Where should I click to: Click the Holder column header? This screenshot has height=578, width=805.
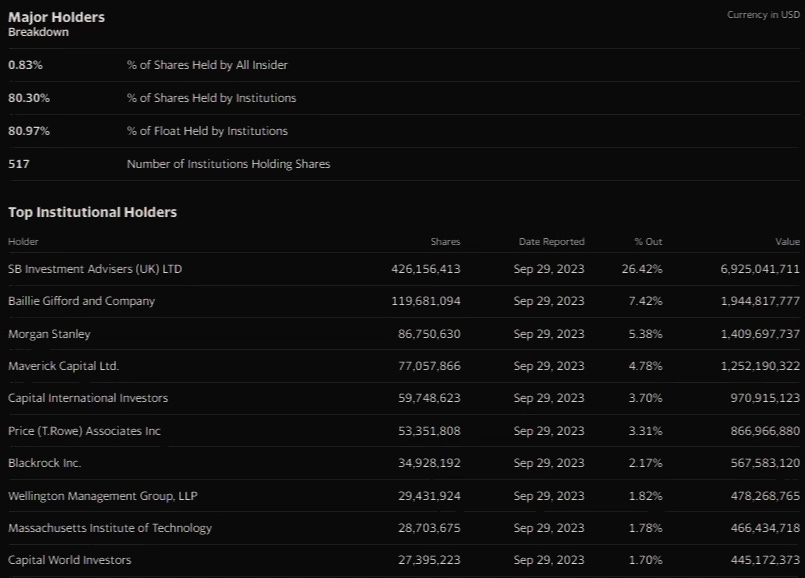[x=23, y=241]
